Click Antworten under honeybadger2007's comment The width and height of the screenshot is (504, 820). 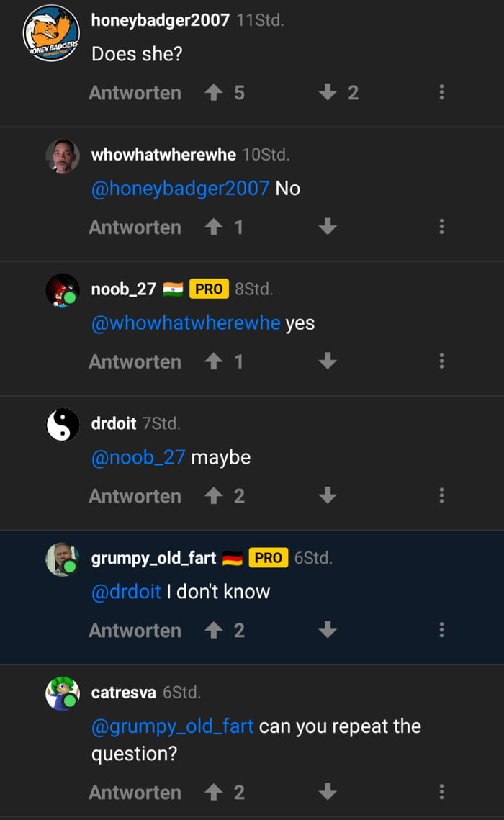(135, 93)
